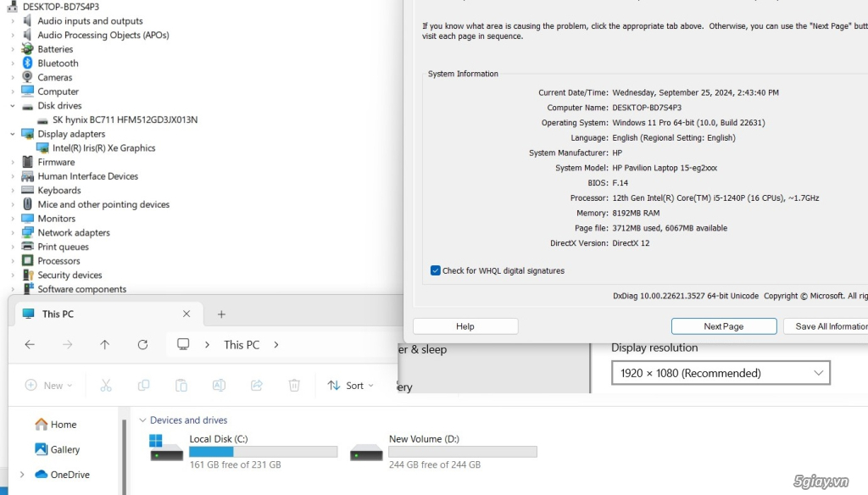This screenshot has height=495, width=868.
Task: Click the chevron after This PC breadcrumb
Action: coord(276,344)
